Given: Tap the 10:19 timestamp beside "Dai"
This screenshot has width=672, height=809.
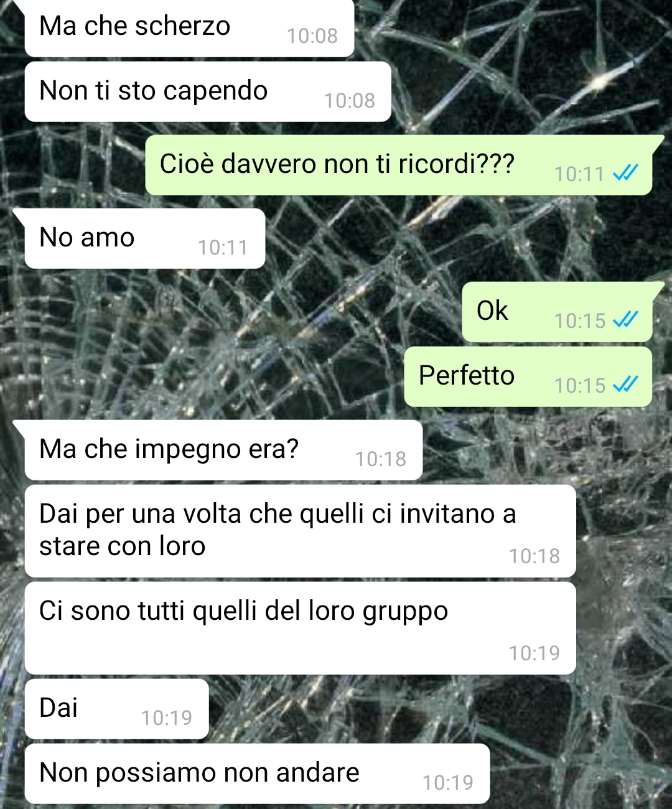Looking at the screenshot, I should point(167,718).
